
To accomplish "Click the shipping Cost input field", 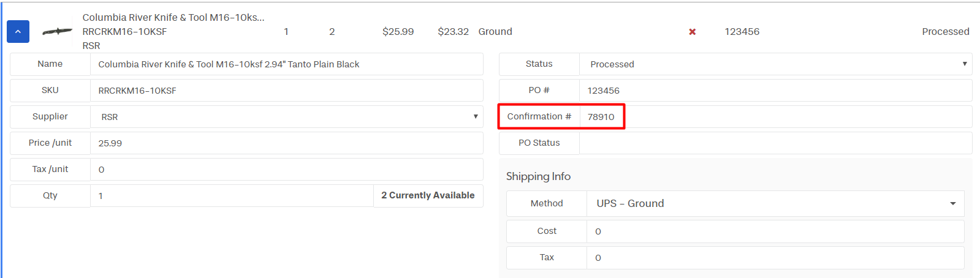I will pos(775,231).
